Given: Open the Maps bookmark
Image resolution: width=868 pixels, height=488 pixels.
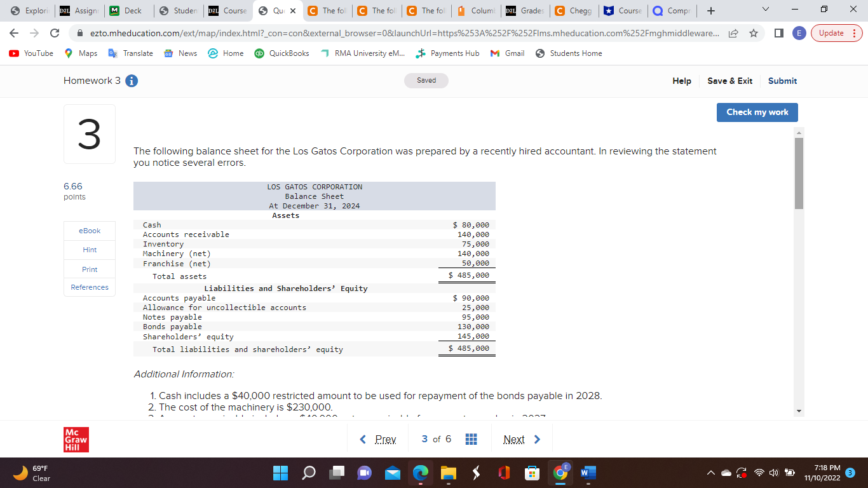Looking at the screenshot, I should 81,53.
